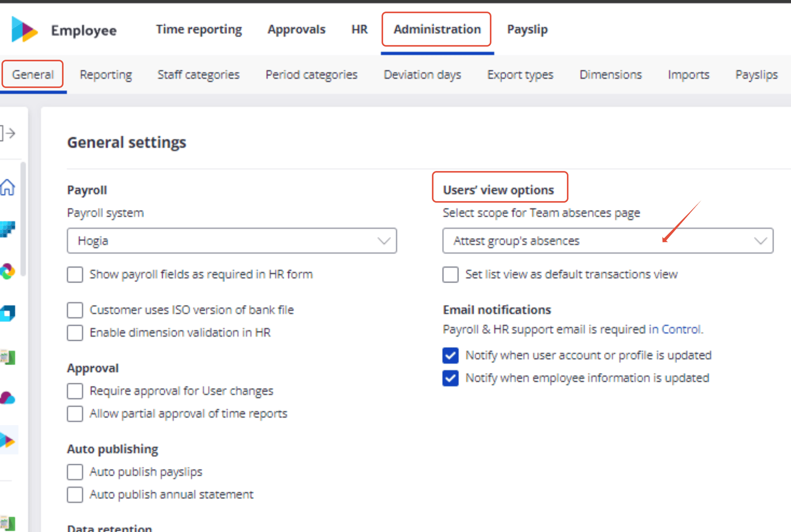Open the blue pixel-stairs app icon in sidebar
791x532 pixels.
[7, 229]
